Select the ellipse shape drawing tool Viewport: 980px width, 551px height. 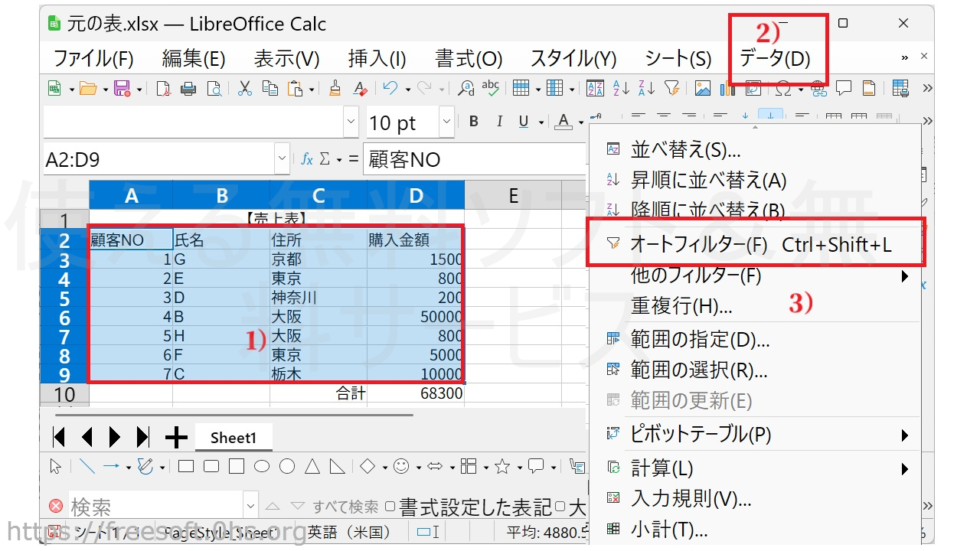click(262, 466)
